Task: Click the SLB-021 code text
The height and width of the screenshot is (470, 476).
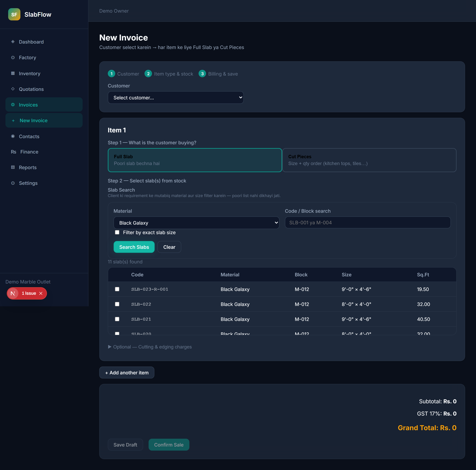Action: [141, 319]
